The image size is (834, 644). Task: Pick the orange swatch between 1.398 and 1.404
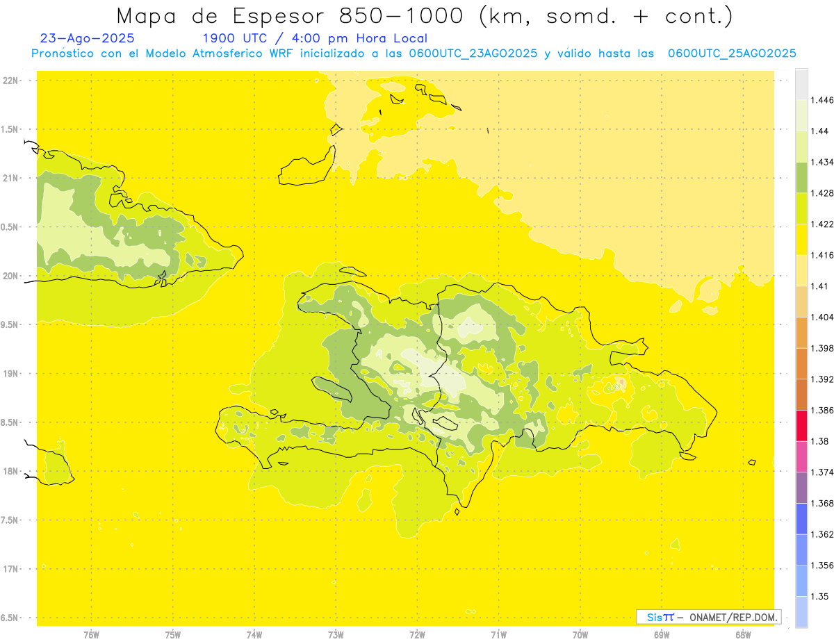click(x=801, y=332)
